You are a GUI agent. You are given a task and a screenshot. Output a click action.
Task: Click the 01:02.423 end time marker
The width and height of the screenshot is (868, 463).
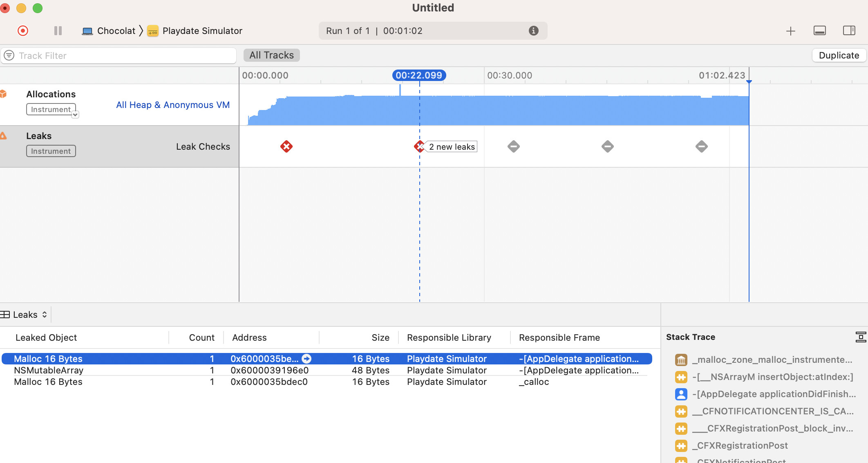(x=722, y=75)
